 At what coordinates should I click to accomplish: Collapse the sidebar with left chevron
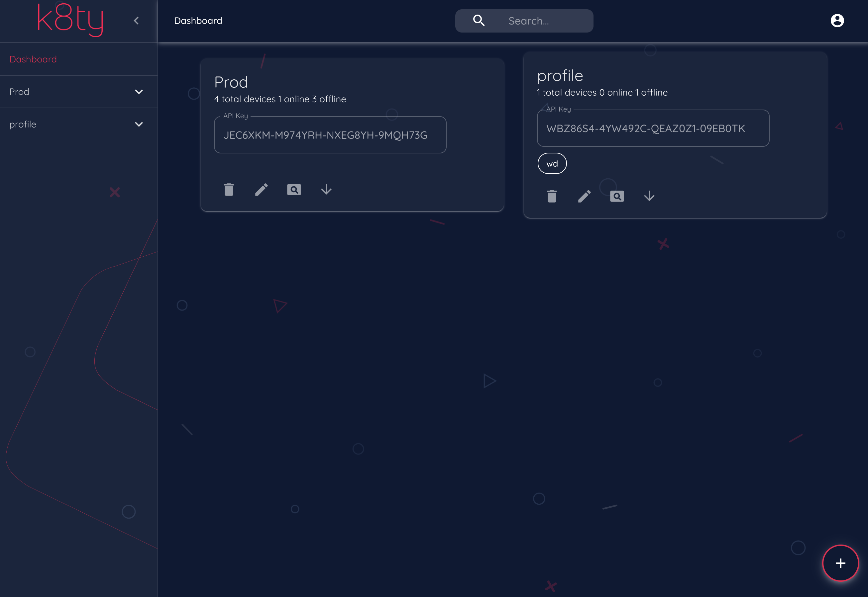coord(136,21)
